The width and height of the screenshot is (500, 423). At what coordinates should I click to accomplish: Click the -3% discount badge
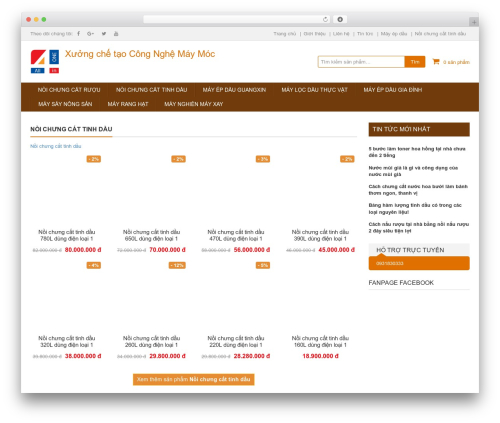point(263,159)
